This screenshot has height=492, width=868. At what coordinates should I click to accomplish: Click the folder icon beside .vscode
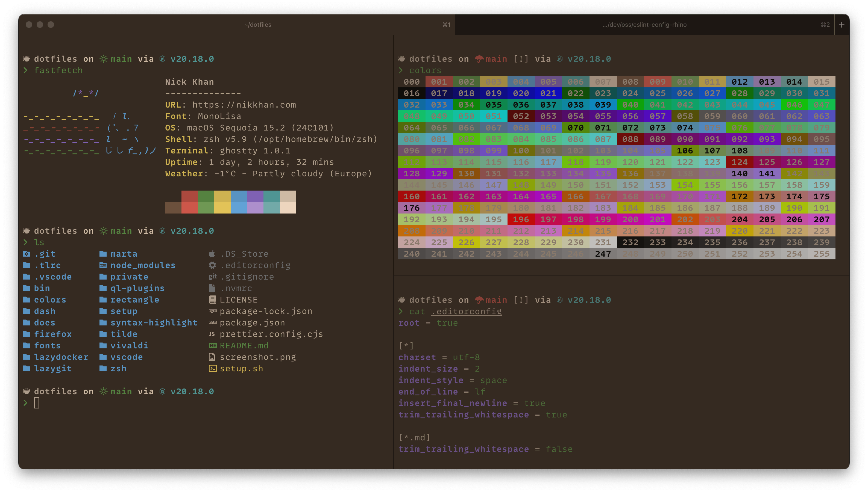27,277
